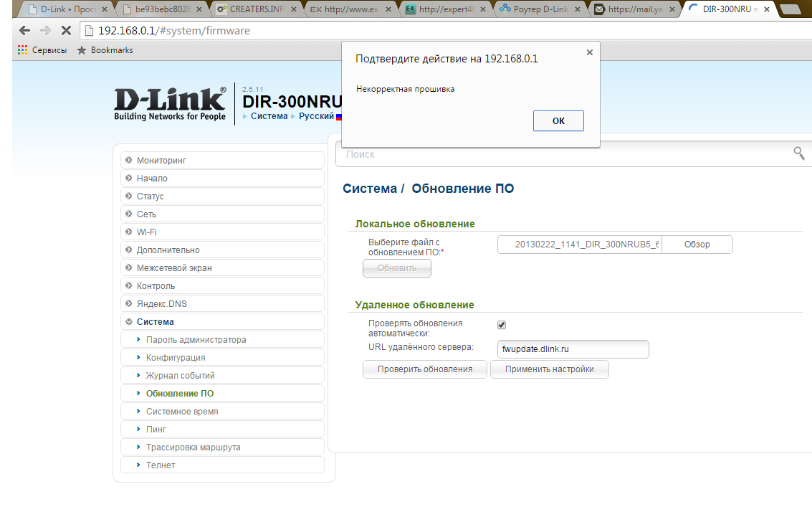The height and width of the screenshot is (507, 812).
Task: Click the URL удалённого сервера field
Action: click(x=573, y=349)
